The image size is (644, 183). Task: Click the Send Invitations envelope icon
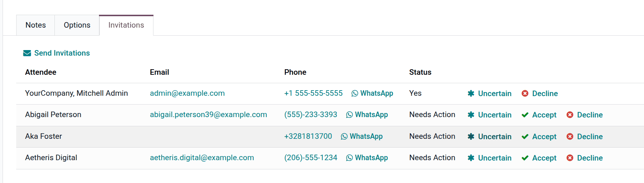[x=27, y=53]
